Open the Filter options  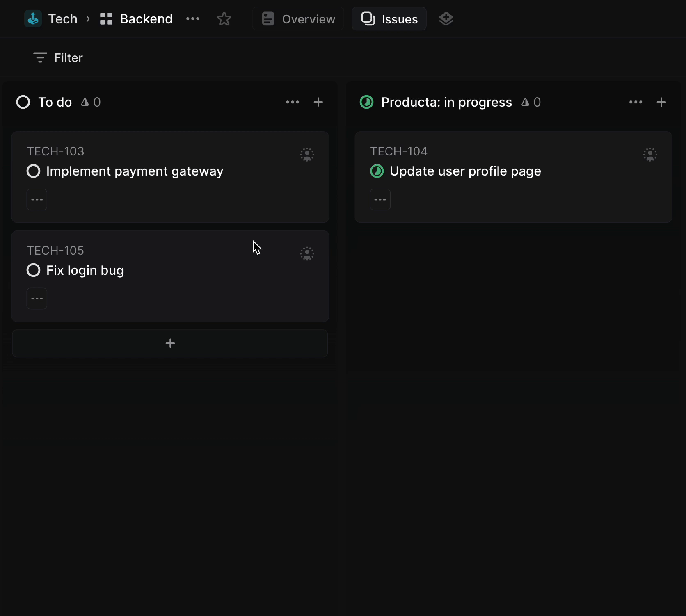coord(58,58)
